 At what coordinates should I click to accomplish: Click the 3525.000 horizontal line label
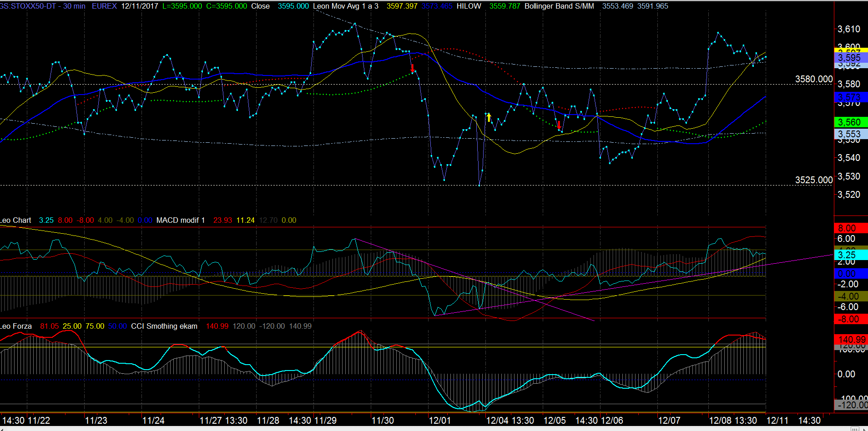814,180
